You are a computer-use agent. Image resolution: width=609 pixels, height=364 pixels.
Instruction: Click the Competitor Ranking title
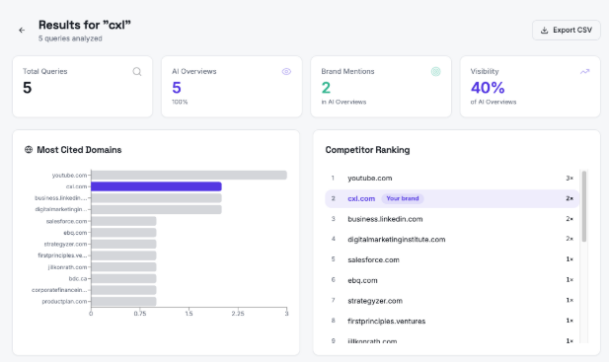367,150
